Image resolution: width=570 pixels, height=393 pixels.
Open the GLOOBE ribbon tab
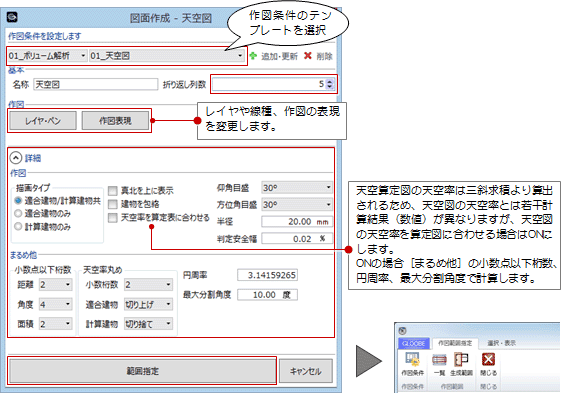(414, 343)
